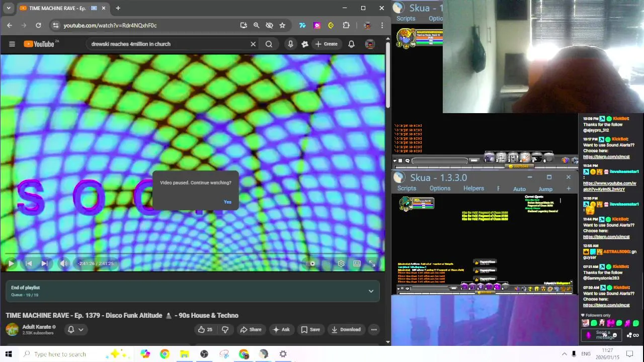Confirm 'Yes' to continue watching
Image resolution: width=644 pixels, height=362 pixels.
(227, 202)
